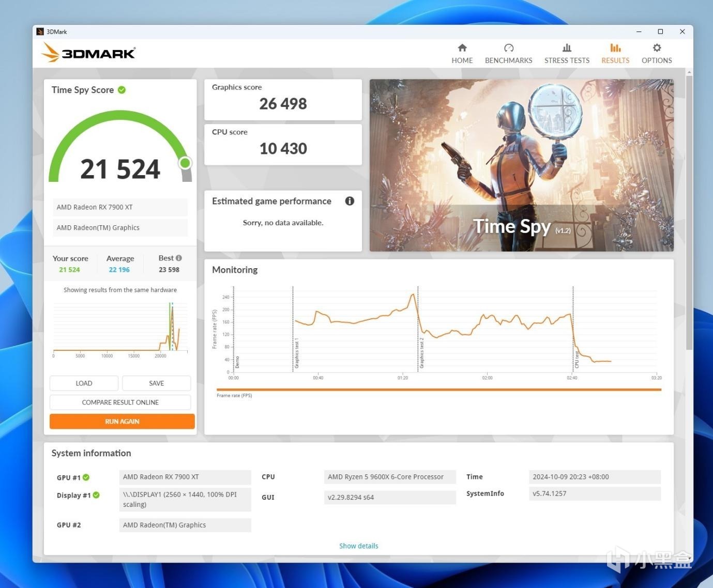The width and height of the screenshot is (713, 588).
Task: Open the Options gear icon
Action: click(x=657, y=48)
